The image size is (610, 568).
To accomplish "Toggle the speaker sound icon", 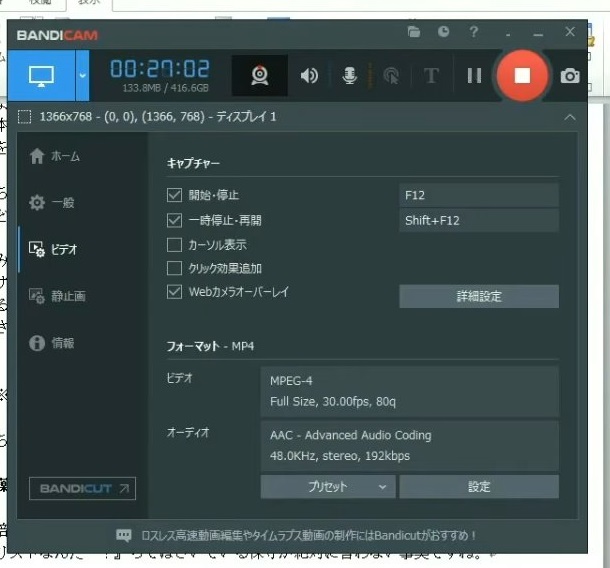I will [310, 75].
